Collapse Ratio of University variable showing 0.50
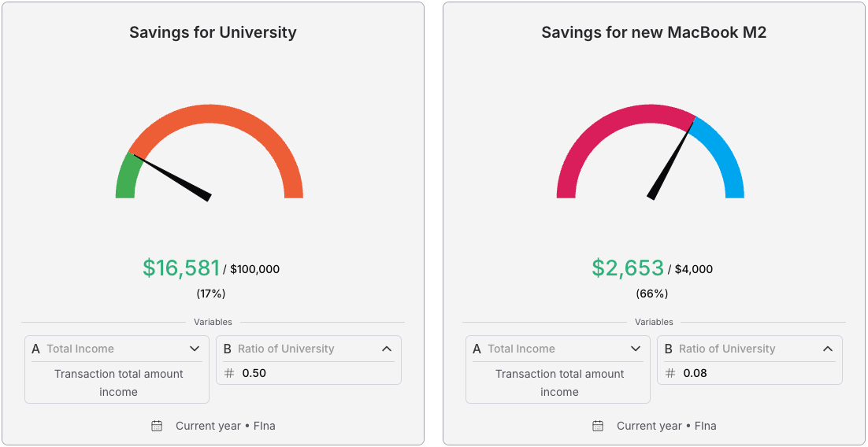868x447 pixels. (x=387, y=349)
